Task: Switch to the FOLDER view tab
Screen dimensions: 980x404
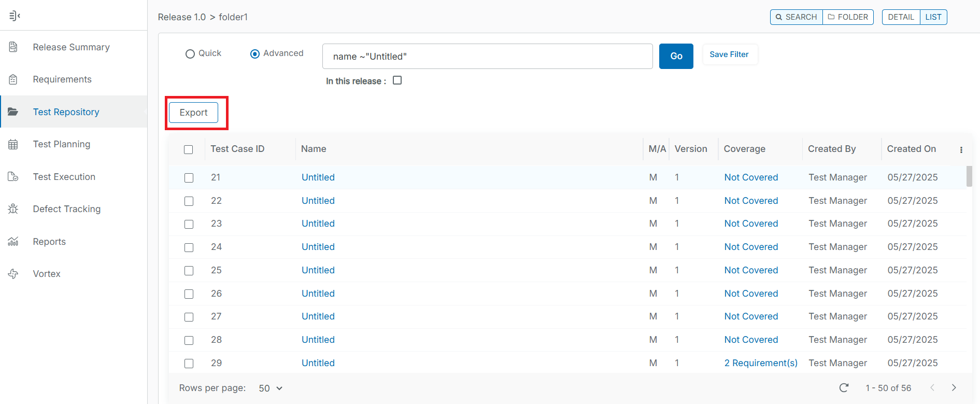Action: click(848, 17)
